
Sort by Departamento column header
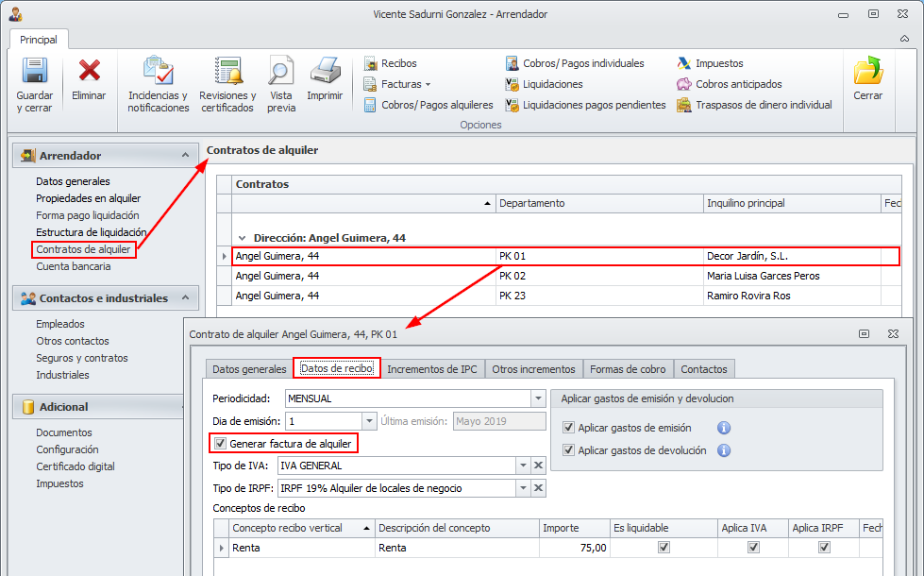[599, 203]
